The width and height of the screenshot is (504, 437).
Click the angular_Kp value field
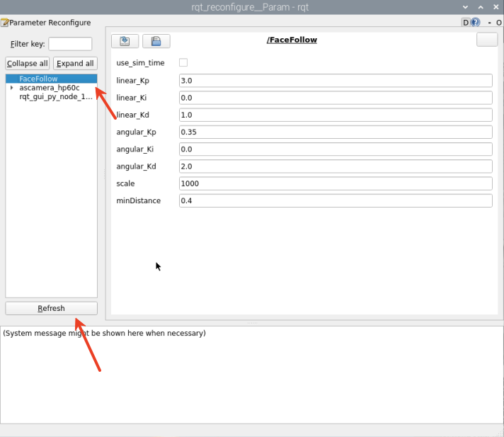[x=336, y=132]
